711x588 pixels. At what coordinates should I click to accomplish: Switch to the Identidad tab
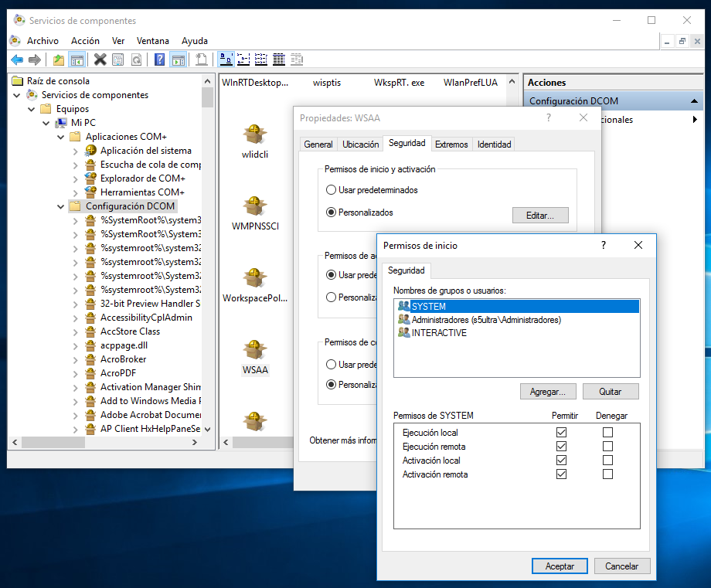[494, 144]
